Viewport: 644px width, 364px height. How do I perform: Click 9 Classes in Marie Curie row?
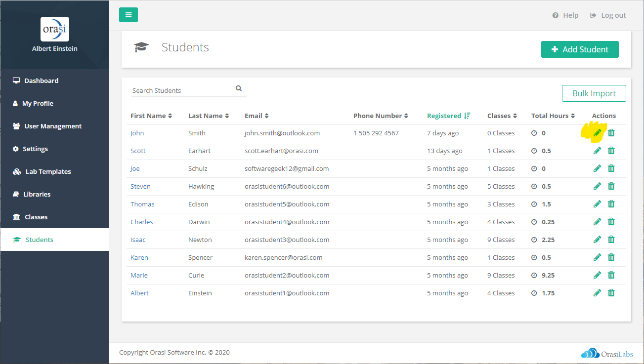point(501,275)
